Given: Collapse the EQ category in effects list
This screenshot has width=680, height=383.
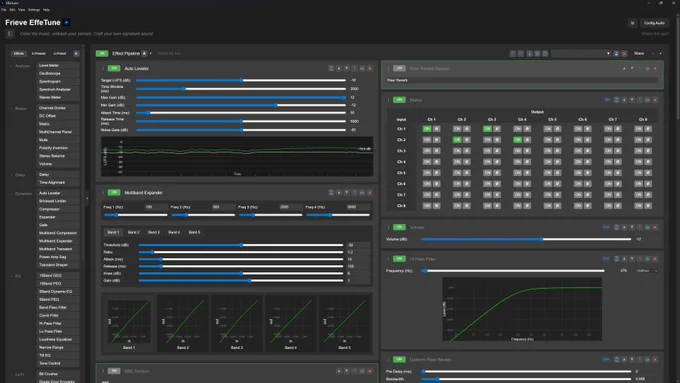Looking at the screenshot, I should (12, 276).
